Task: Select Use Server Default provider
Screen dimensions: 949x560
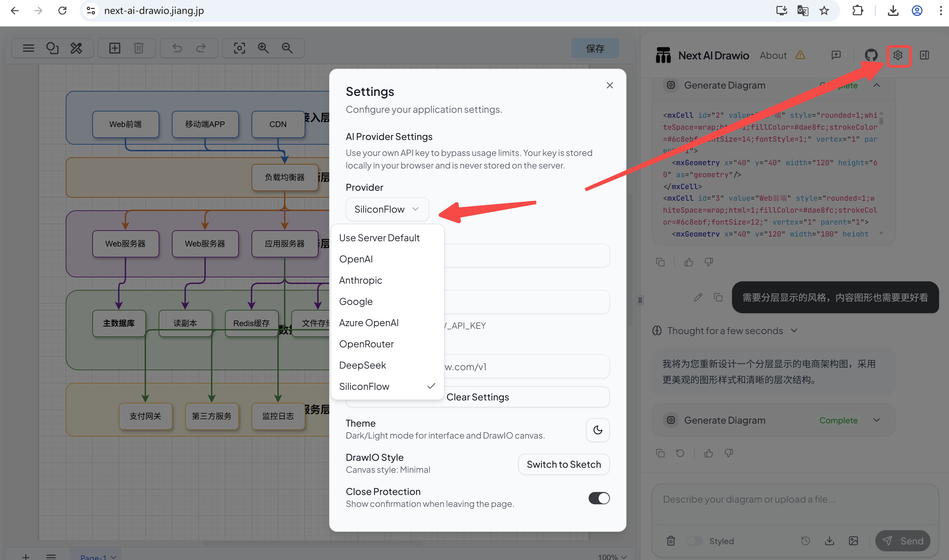Action: [387, 238]
